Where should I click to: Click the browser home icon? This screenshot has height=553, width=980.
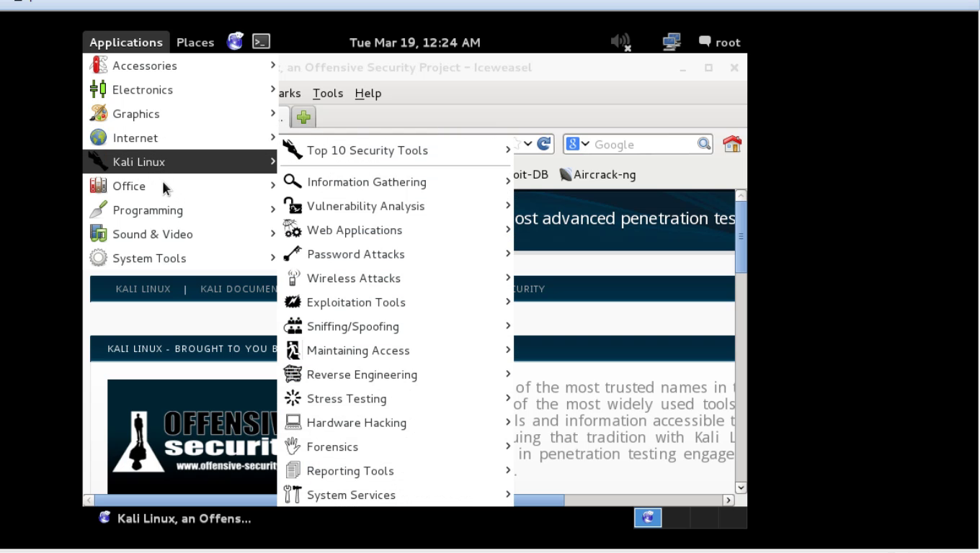pyautogui.click(x=732, y=144)
